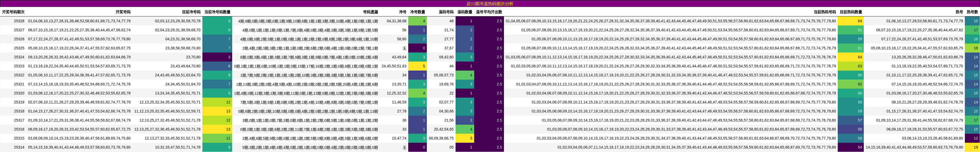980x152 pixels.
Task: Click issue number 25317
Action: tap(19, 120)
